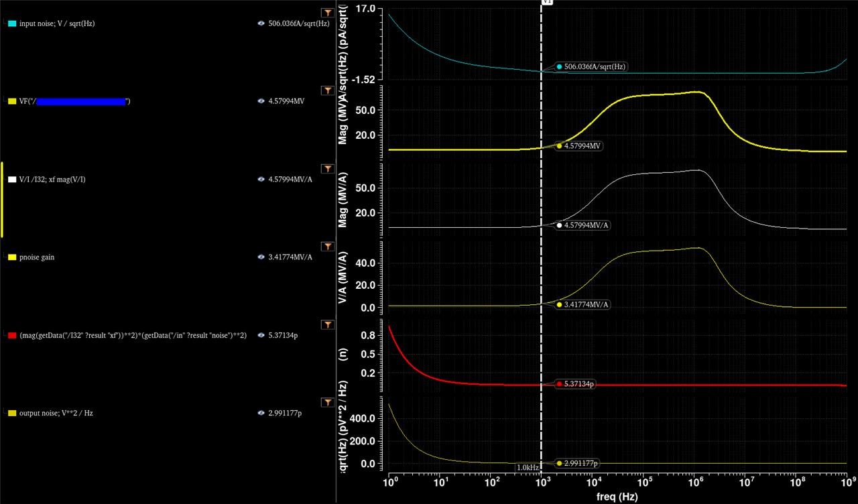Open strip filter icon beside VF trace
Image resolution: width=858 pixels, height=504 pixels.
point(327,90)
